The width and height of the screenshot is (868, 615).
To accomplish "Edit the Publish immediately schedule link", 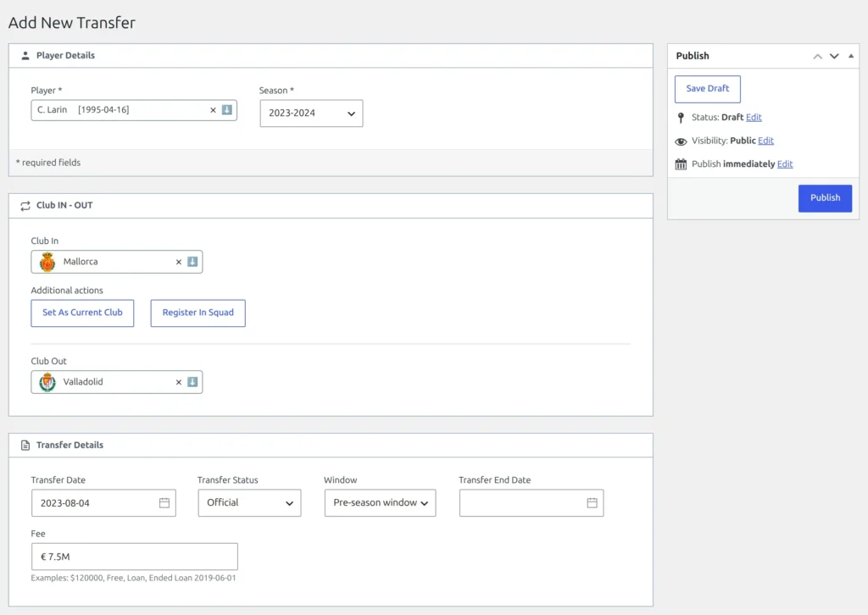I will tap(785, 163).
